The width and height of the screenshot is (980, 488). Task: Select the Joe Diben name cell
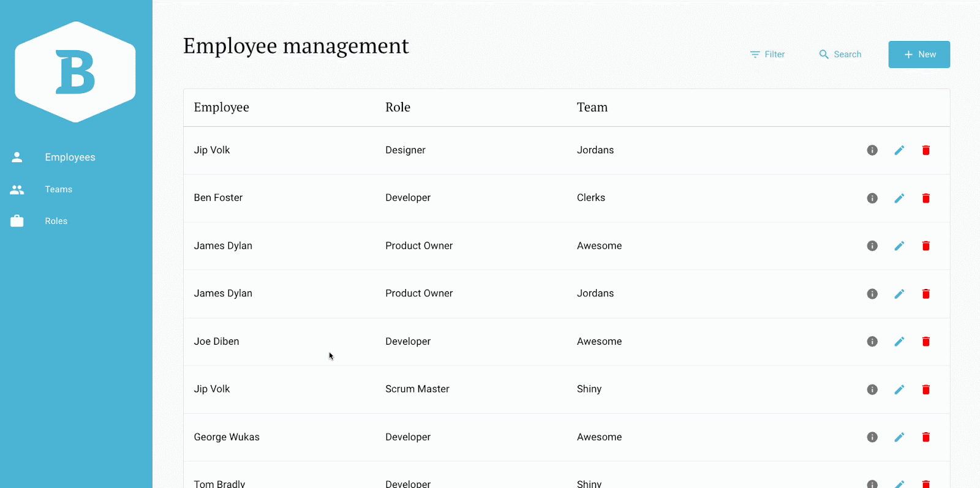click(216, 342)
